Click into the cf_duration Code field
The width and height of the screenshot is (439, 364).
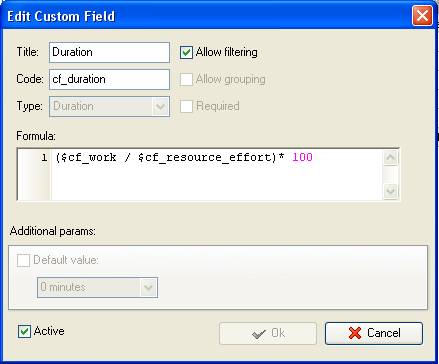point(109,79)
